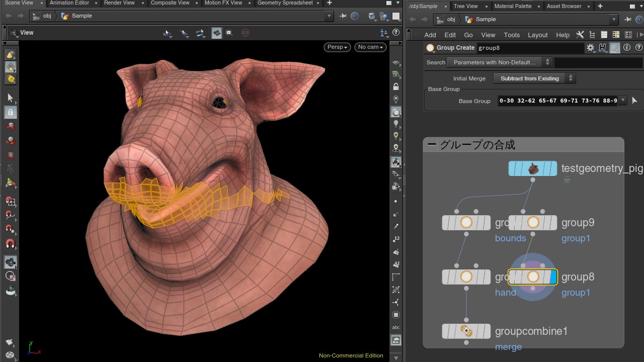Toggle parameter search magnifier button
The height and width of the screenshot is (362, 644).
coord(615,48)
